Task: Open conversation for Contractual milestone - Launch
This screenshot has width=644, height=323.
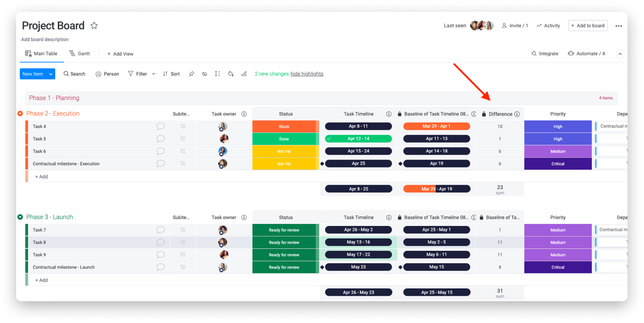Action: click(161, 267)
